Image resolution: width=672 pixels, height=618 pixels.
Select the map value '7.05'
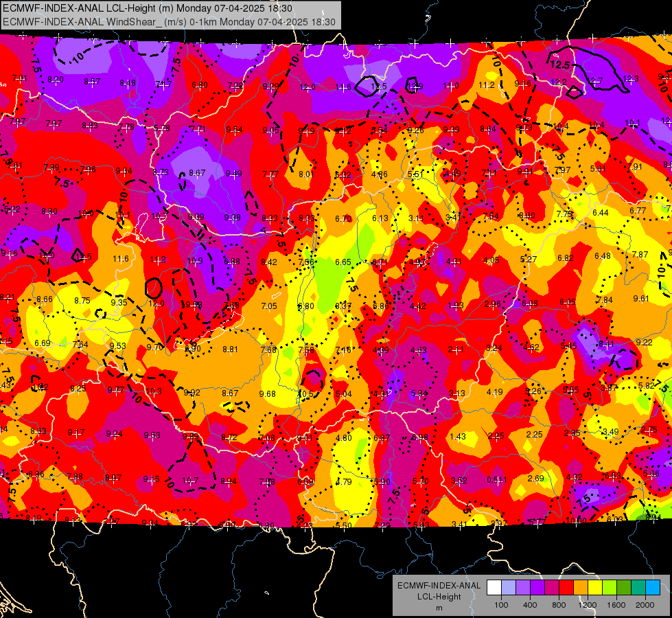click(269, 306)
